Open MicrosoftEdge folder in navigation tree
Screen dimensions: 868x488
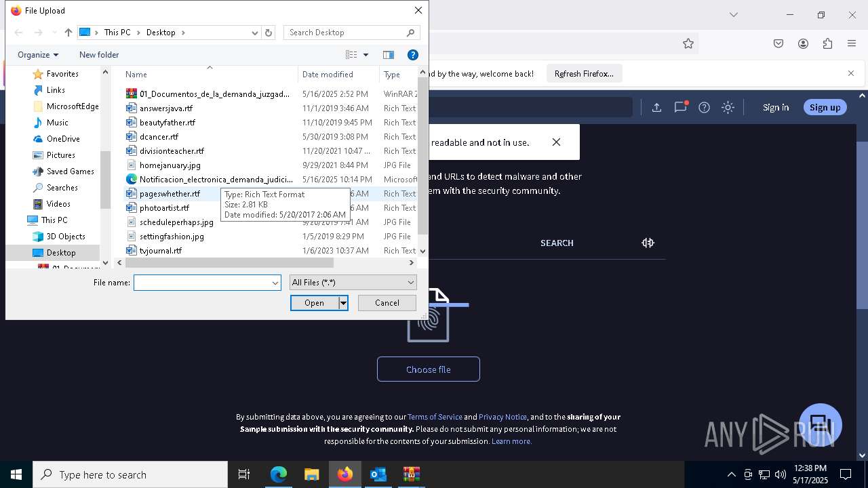[x=73, y=106]
